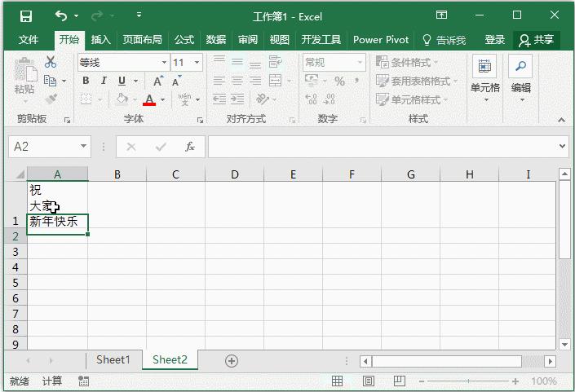The image size is (575, 392).
Task: Apply percent style
Action: (339, 81)
